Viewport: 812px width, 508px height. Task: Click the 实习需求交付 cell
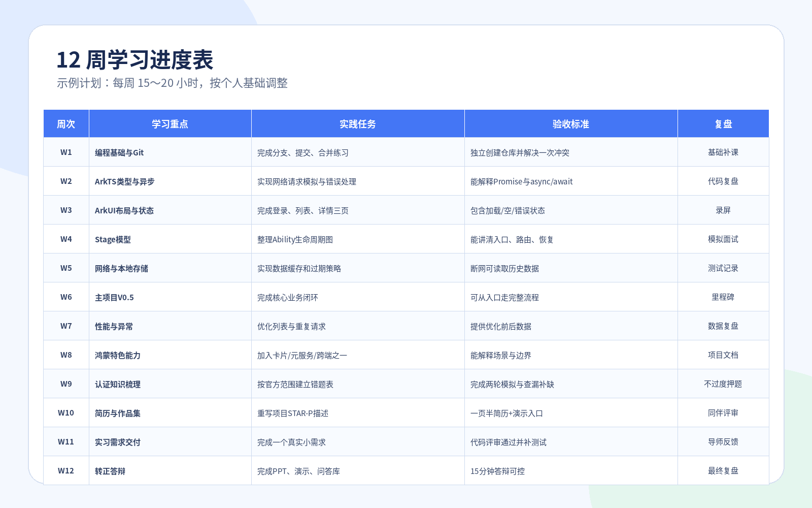(x=170, y=441)
